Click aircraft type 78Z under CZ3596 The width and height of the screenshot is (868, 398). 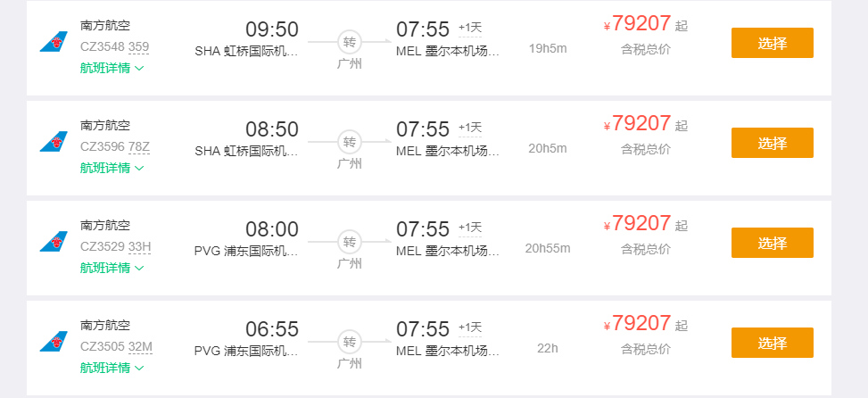(139, 147)
